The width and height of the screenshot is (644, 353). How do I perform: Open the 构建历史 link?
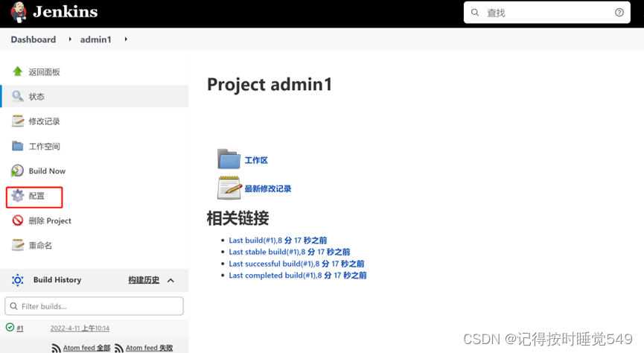144,280
